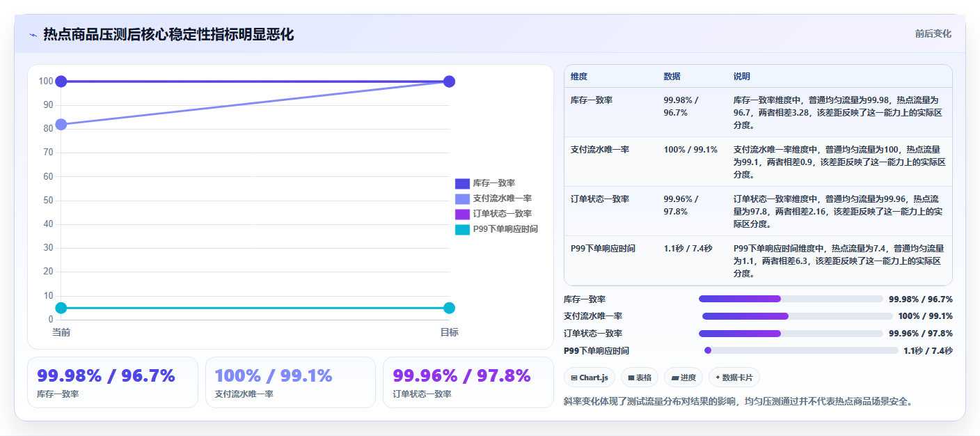The height and width of the screenshot is (436, 980).
Task: Click the 维度 column header
Action: coord(579,77)
